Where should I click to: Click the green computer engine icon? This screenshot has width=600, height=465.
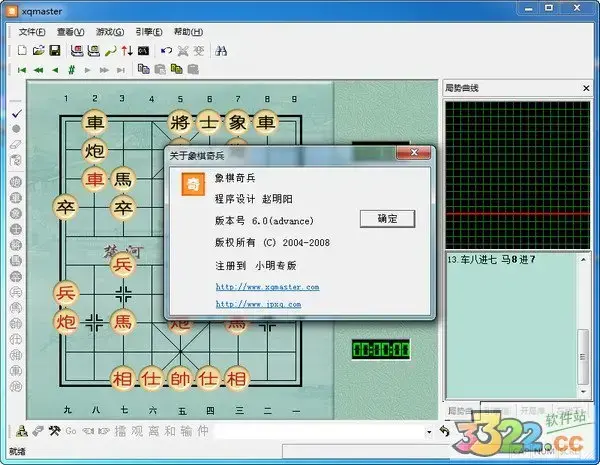pos(93,51)
